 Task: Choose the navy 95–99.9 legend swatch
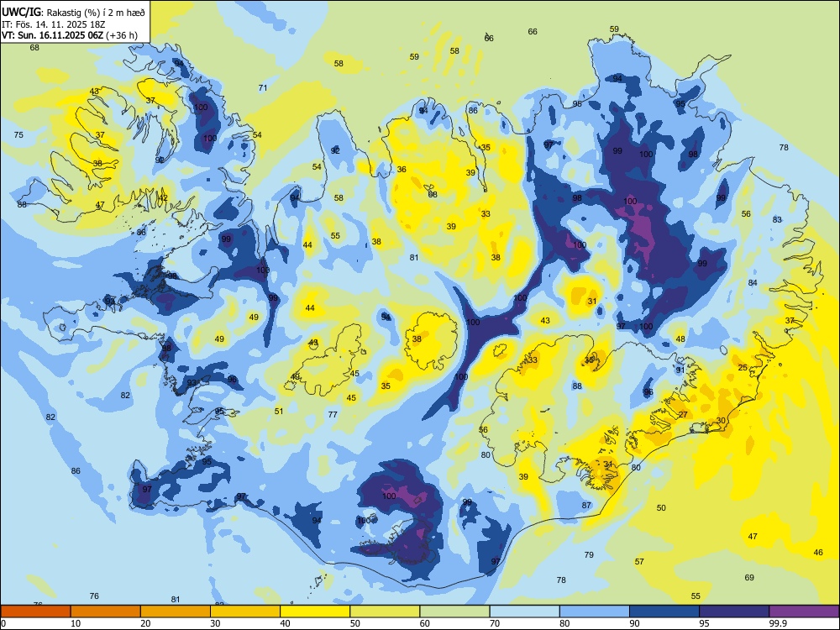734,612
